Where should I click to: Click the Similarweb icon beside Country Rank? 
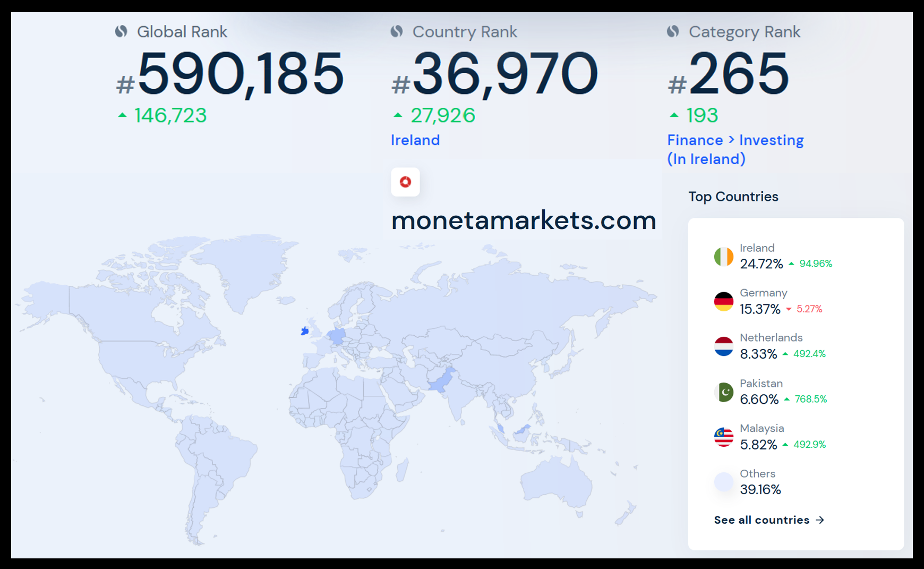point(397,31)
